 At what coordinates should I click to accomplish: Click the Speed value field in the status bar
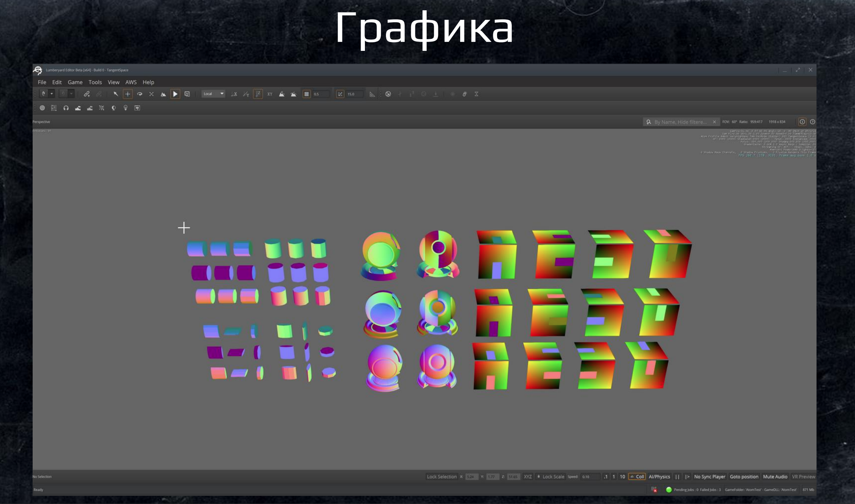591,476
